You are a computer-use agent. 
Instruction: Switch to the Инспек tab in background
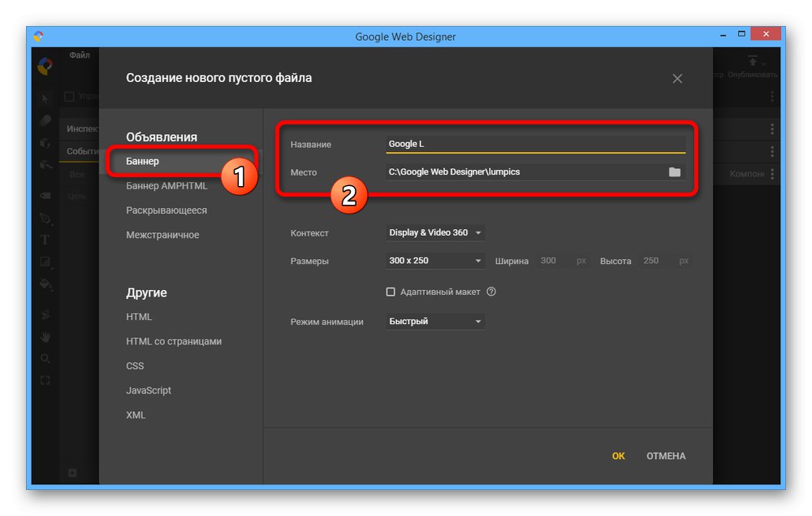click(x=82, y=128)
